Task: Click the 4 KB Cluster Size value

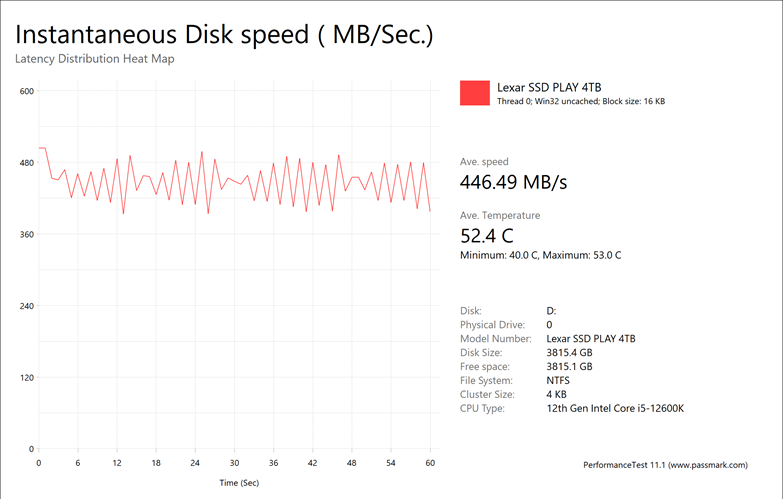Action: click(x=556, y=395)
